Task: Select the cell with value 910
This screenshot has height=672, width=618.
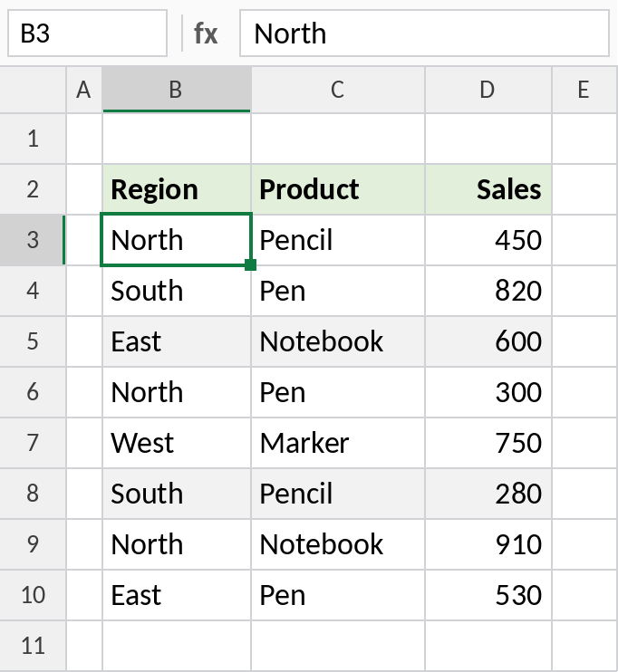Action: coord(488,544)
